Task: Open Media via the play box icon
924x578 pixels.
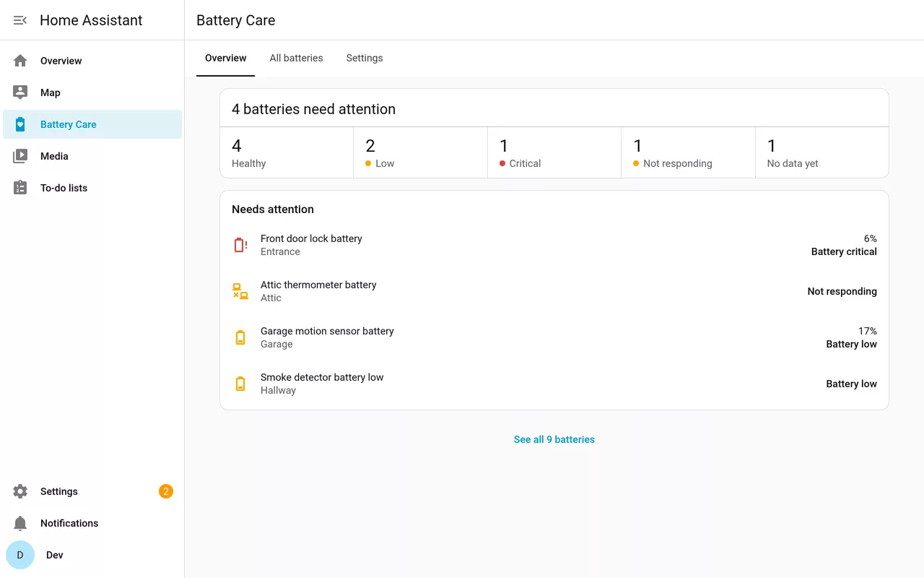Action: (20, 156)
